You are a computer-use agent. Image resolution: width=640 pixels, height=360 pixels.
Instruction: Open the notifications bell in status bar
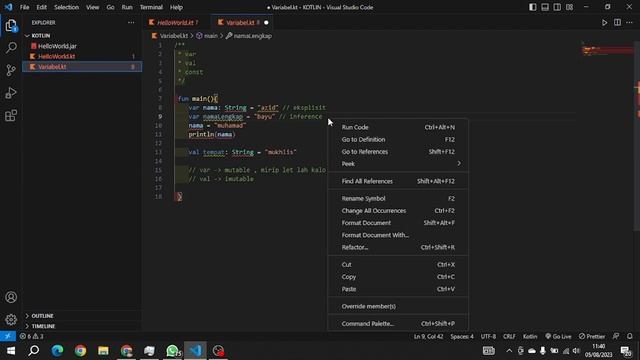point(630,336)
